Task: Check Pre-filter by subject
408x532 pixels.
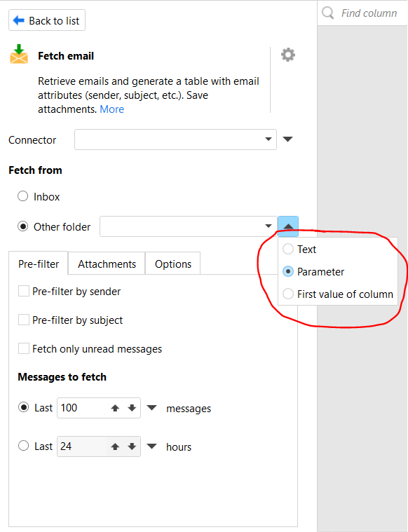Action: click(x=23, y=320)
